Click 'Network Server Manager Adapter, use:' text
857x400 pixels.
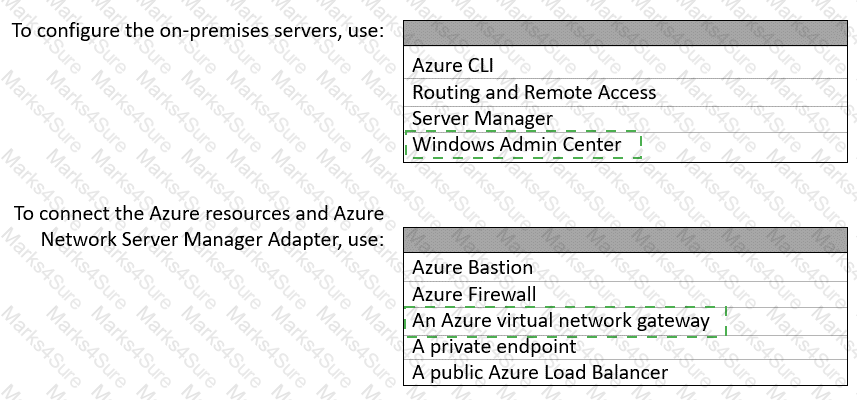point(213,239)
